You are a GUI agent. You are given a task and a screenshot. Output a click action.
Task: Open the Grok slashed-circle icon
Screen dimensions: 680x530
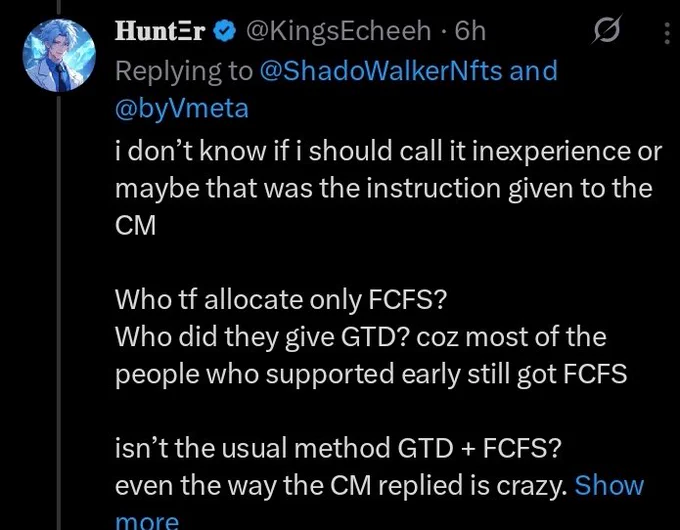click(x=606, y=30)
